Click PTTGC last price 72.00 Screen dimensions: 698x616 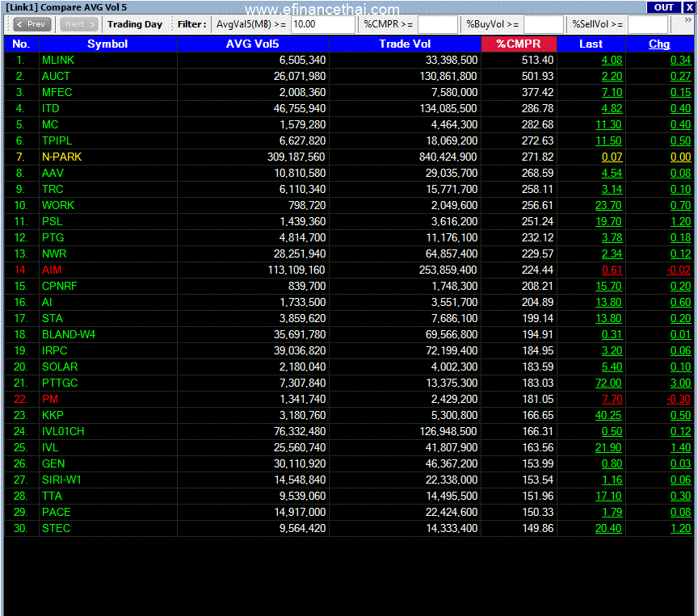tap(608, 383)
